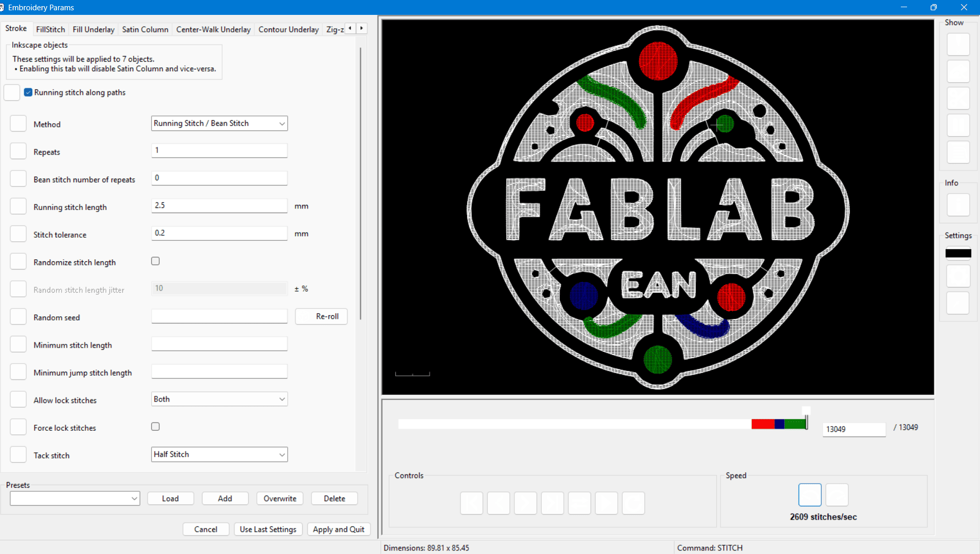Toggle trim (scissors) display in Show panel
Viewport: 980px width, 554px height.
958,98
